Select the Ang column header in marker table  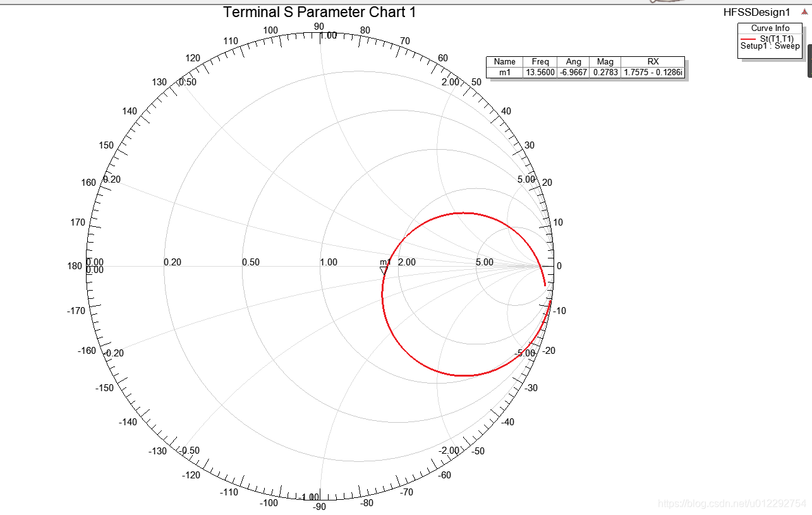point(573,61)
